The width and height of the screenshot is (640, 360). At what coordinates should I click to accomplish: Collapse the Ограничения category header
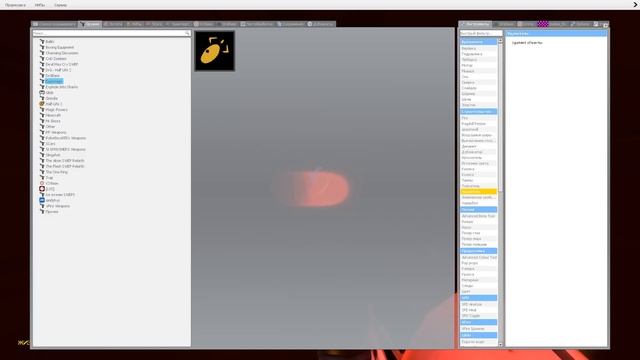478,42
